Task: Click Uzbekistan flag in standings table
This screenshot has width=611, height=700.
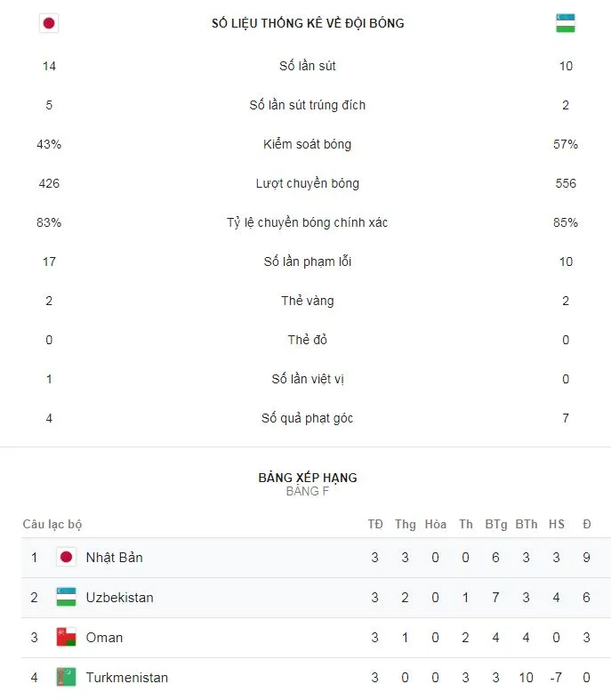Action: pyautogui.click(x=66, y=598)
